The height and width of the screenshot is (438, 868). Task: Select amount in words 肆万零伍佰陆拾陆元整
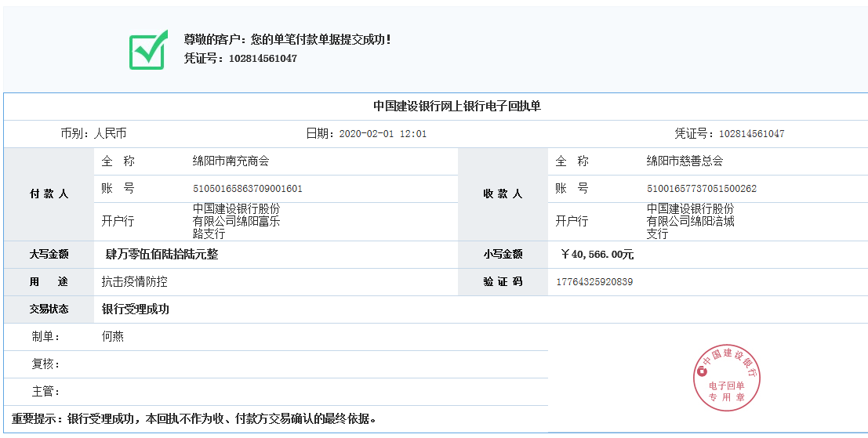(x=162, y=255)
